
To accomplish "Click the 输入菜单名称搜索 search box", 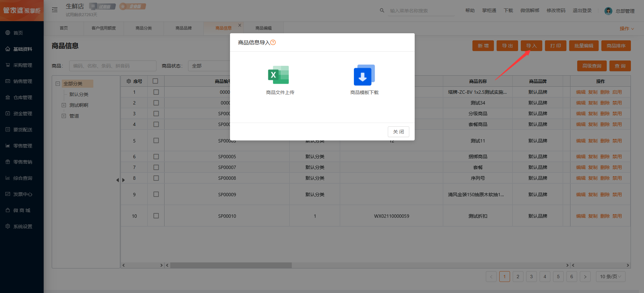I will click(421, 11).
